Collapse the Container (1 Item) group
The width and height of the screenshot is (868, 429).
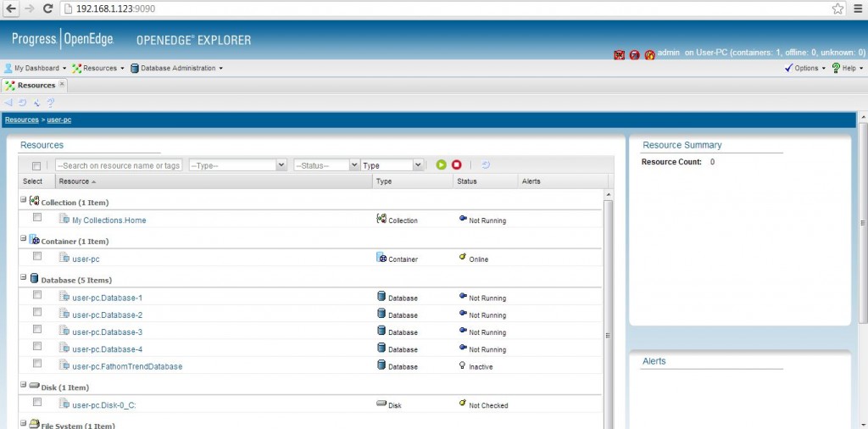24,238
